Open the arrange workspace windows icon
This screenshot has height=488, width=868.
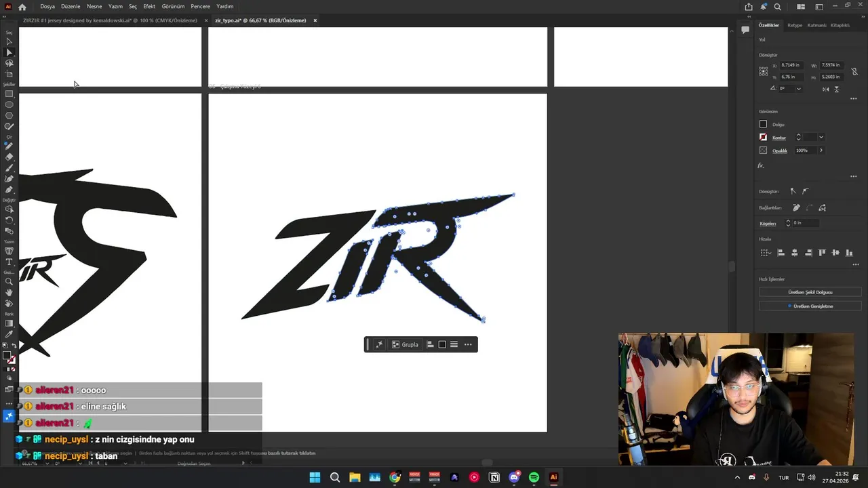pyautogui.click(x=801, y=7)
